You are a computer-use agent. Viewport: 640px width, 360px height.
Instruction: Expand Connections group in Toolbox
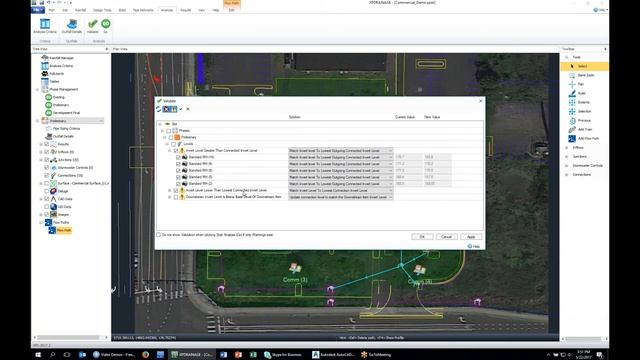point(567,174)
